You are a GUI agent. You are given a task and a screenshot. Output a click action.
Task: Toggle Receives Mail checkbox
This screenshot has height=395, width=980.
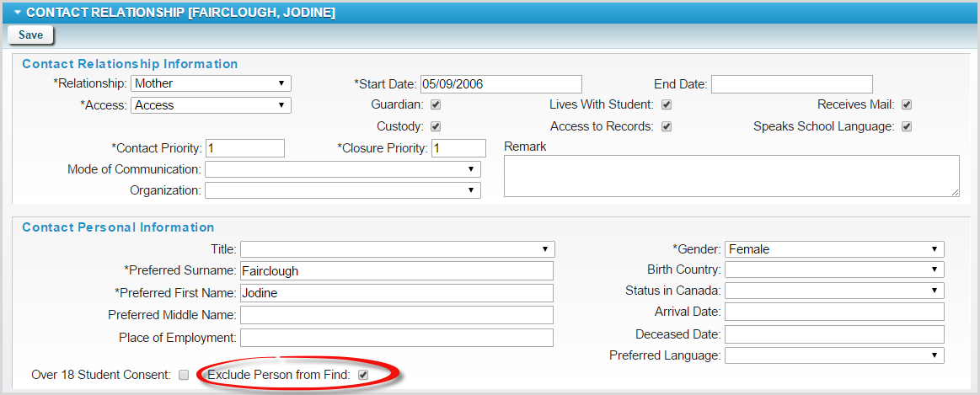pyautogui.click(x=907, y=105)
